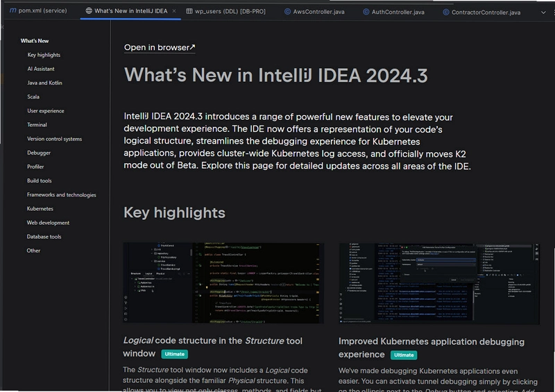Go to Kubernetes section in sidebar
Screen dimensions: 555x392
(40, 209)
